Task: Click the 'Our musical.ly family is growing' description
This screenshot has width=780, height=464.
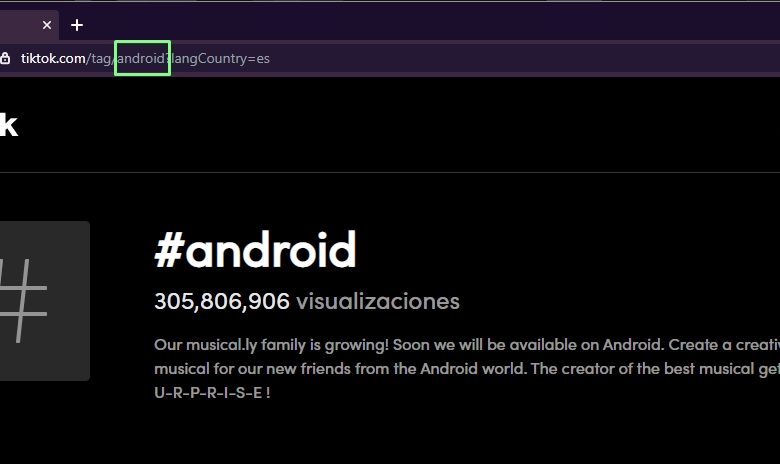Action: tap(467, 369)
